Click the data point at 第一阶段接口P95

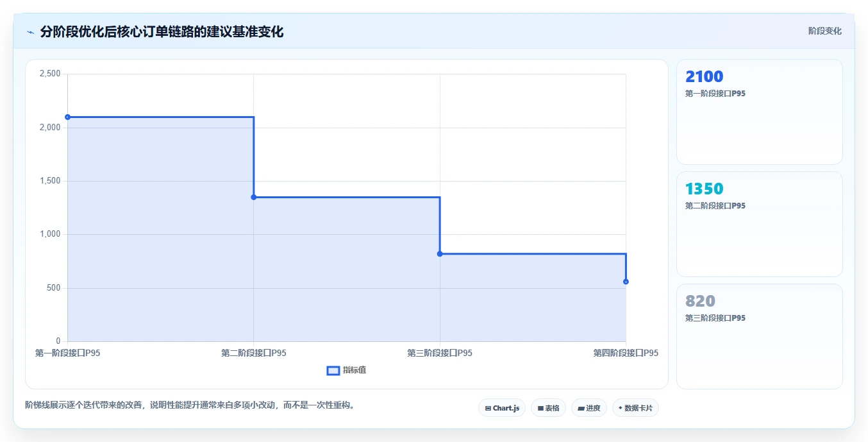point(67,117)
